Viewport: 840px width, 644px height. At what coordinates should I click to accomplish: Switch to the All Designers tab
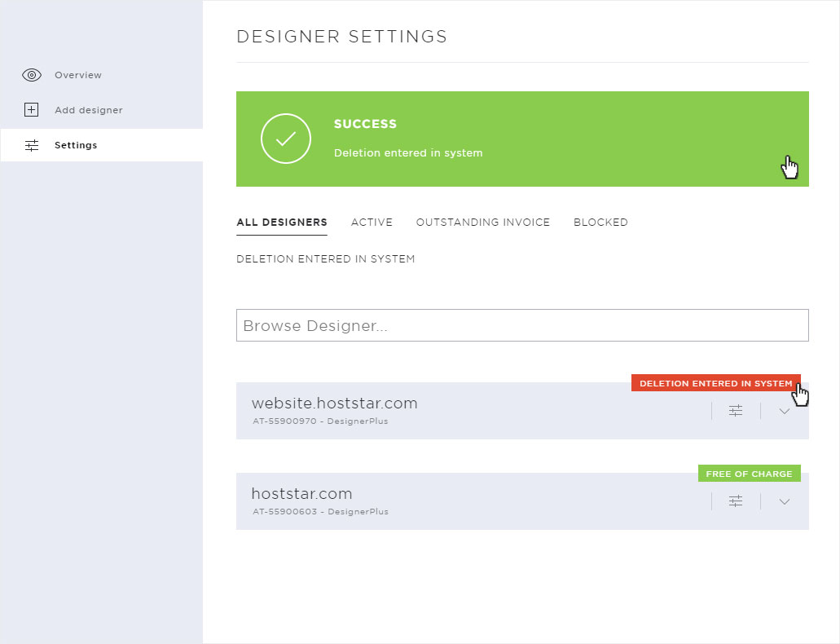[282, 223]
